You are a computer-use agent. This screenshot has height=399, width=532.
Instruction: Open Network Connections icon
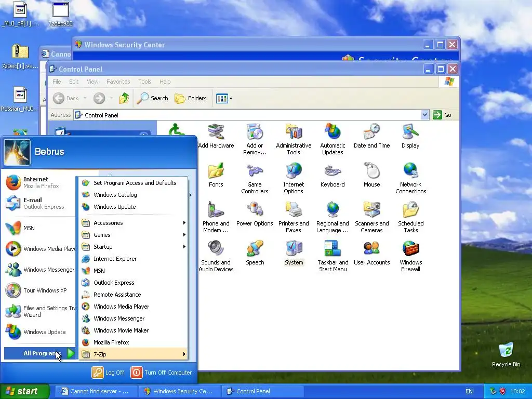tap(410, 179)
